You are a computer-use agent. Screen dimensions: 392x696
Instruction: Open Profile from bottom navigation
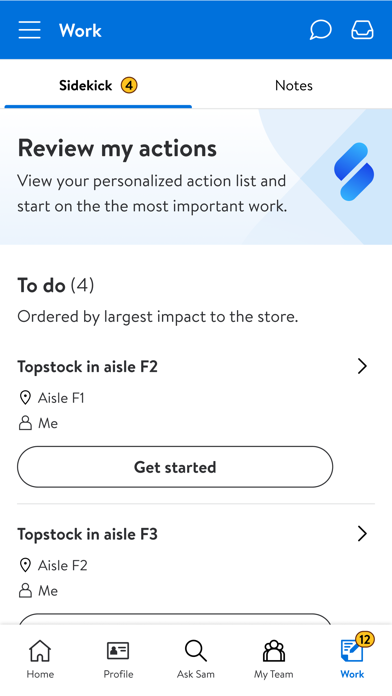(x=118, y=660)
